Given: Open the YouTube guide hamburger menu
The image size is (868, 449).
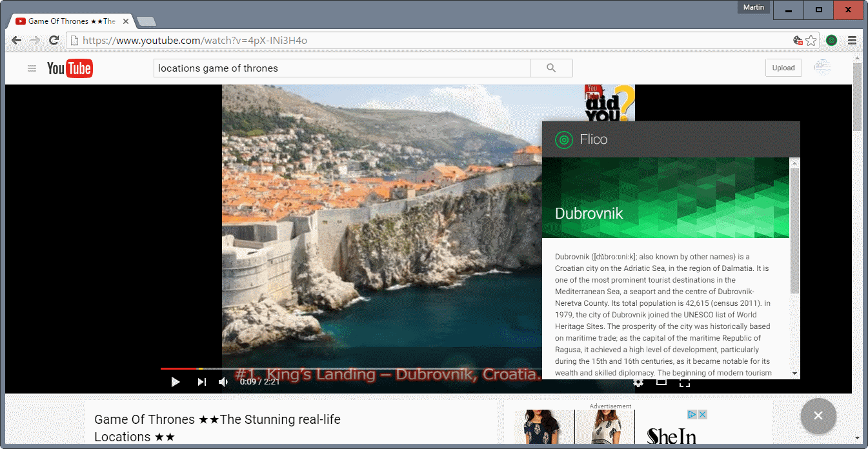Looking at the screenshot, I should tap(32, 68).
